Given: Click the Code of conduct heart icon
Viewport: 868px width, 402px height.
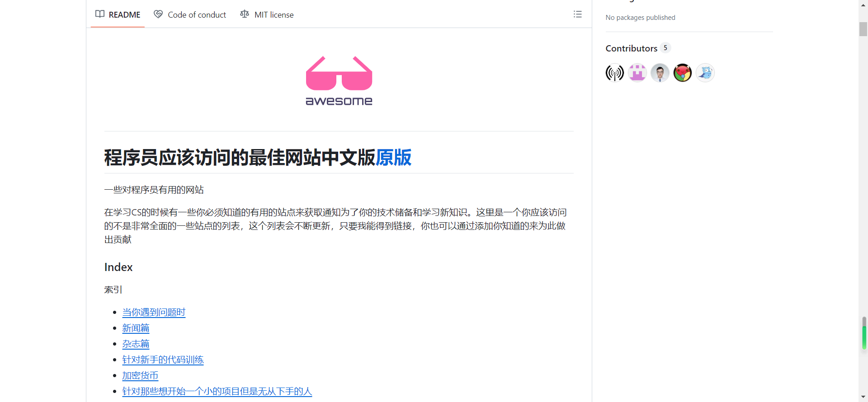Looking at the screenshot, I should (158, 14).
